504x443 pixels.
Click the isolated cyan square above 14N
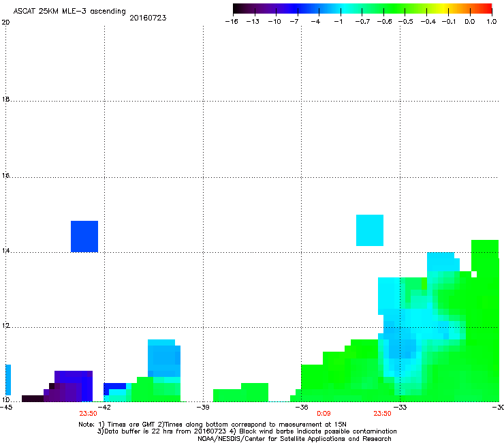370,230
